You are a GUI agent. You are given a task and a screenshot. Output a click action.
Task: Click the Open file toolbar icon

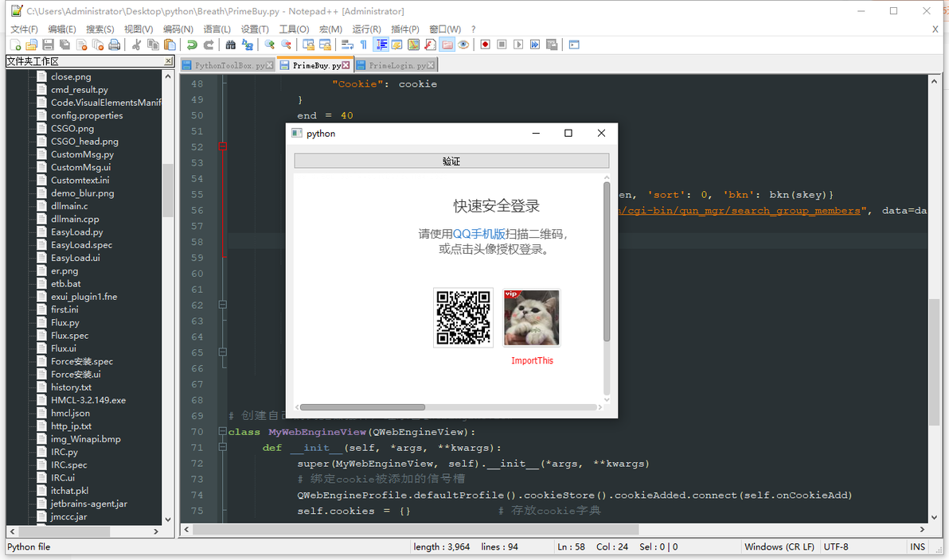tap(32, 45)
